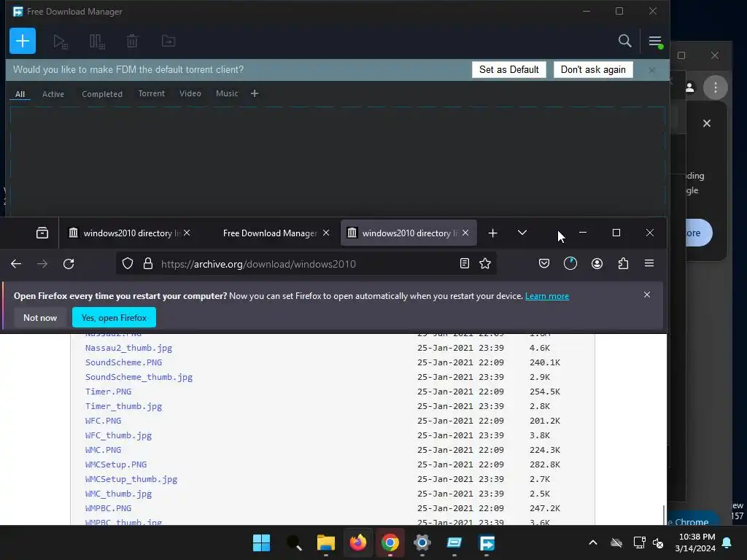Open File Explorer from taskbar
The width and height of the screenshot is (747, 560).
coord(326,542)
